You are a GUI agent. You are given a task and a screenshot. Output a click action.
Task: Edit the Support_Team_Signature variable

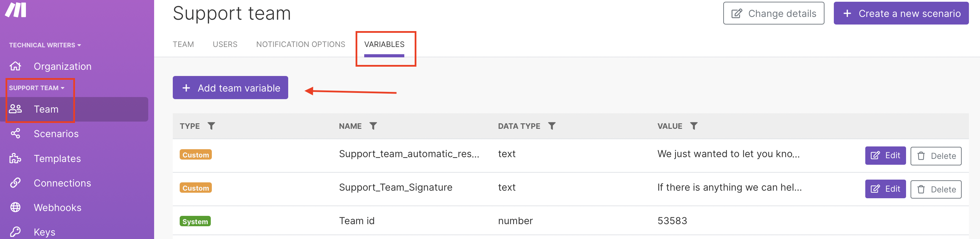point(885,189)
